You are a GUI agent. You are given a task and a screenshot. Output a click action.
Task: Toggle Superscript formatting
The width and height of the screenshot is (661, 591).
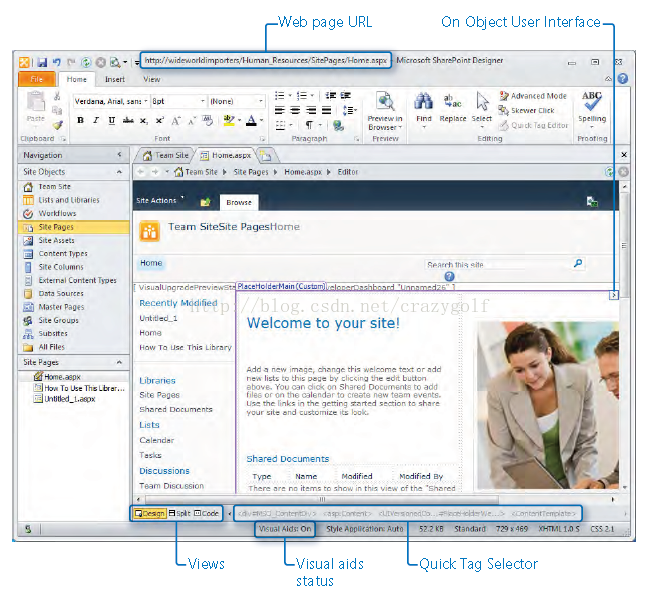(x=159, y=121)
